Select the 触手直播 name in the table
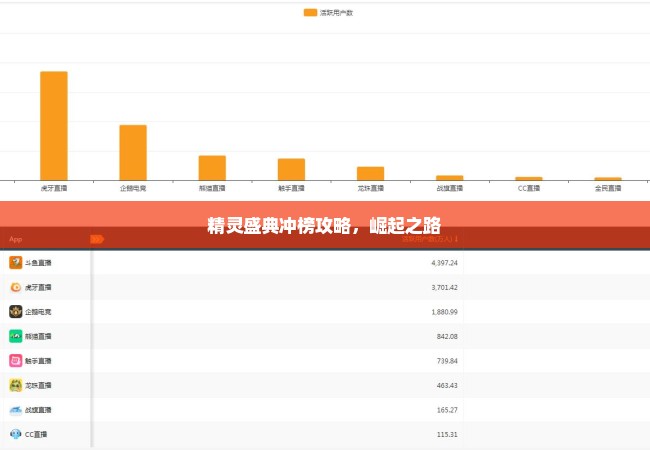Viewport: 650px width, 450px height. [38, 360]
